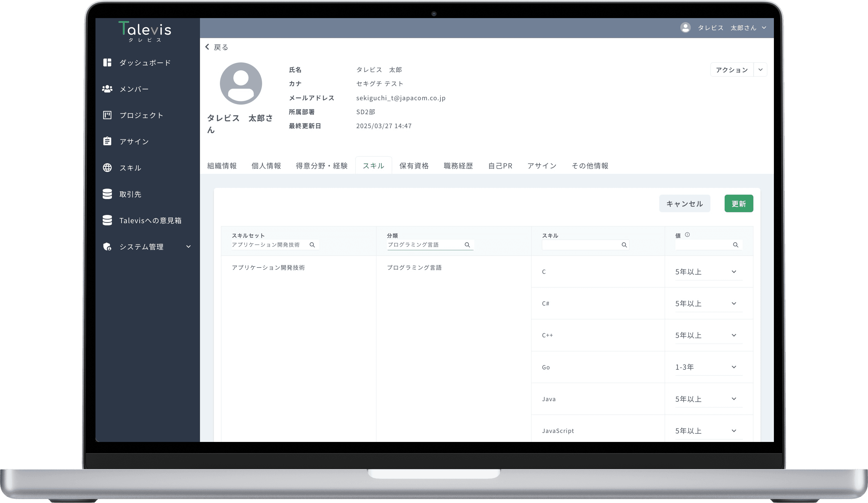Switch to the 得意分野・経験 tab
Screen dimensions: 868x503
click(322, 166)
